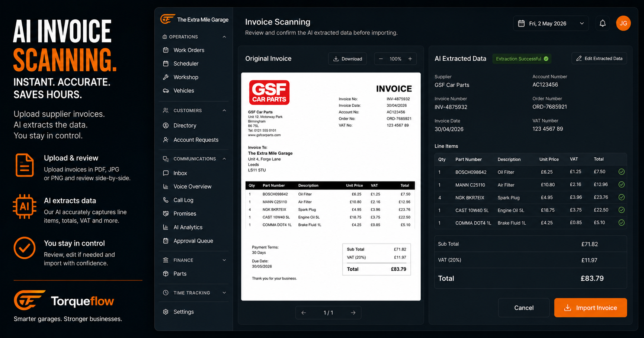Go to next invoice page arrow
This screenshot has width=644, height=338.
coord(353,313)
